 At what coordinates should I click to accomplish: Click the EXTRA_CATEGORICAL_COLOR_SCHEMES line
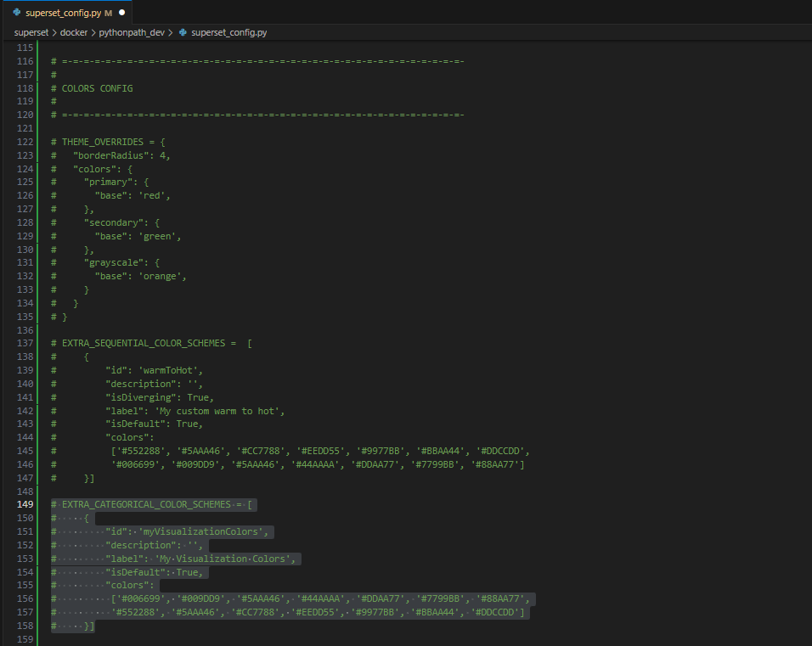[152, 504]
